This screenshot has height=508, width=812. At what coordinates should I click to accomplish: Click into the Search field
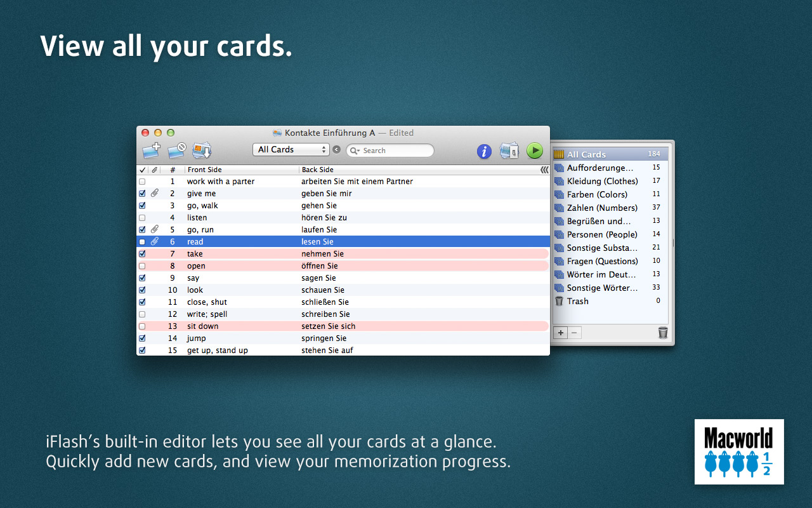click(x=390, y=150)
